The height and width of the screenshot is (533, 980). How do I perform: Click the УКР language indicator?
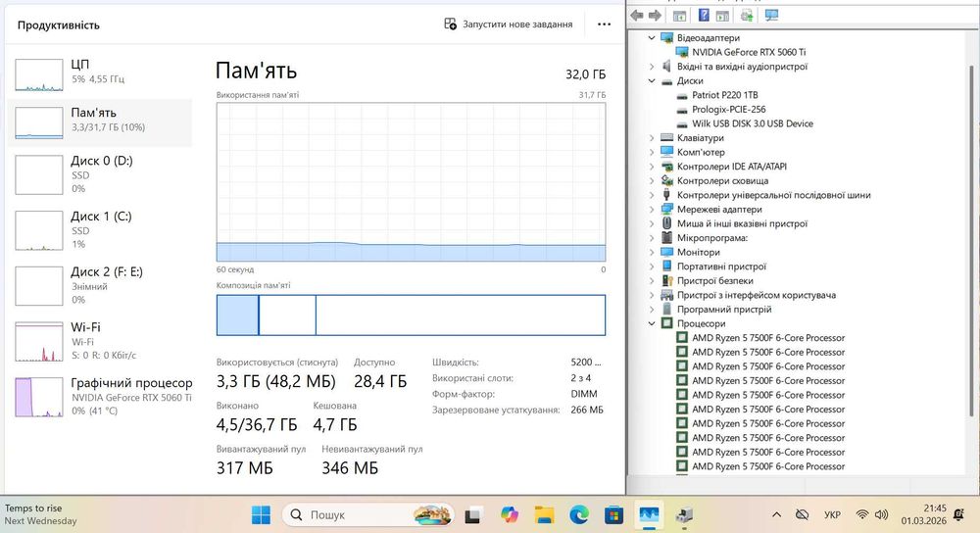tap(832, 515)
